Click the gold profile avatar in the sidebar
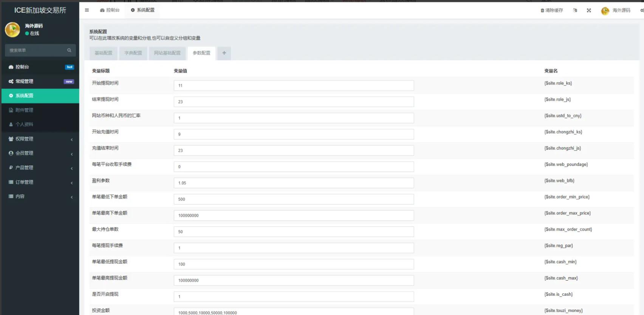The image size is (644, 315). pyautogui.click(x=12, y=29)
